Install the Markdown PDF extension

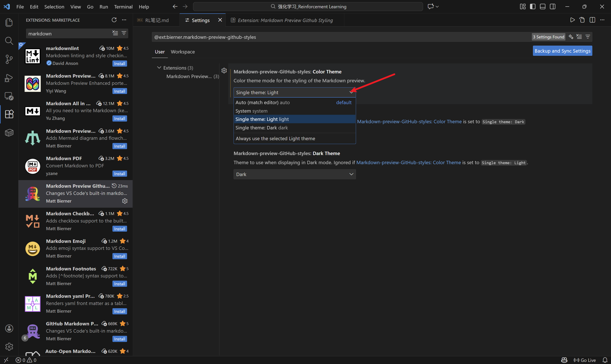[x=119, y=174]
